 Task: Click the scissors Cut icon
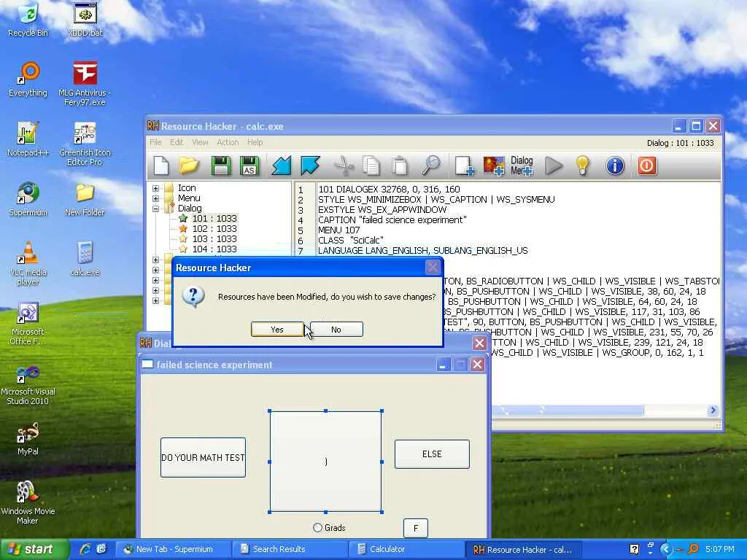pyautogui.click(x=344, y=166)
